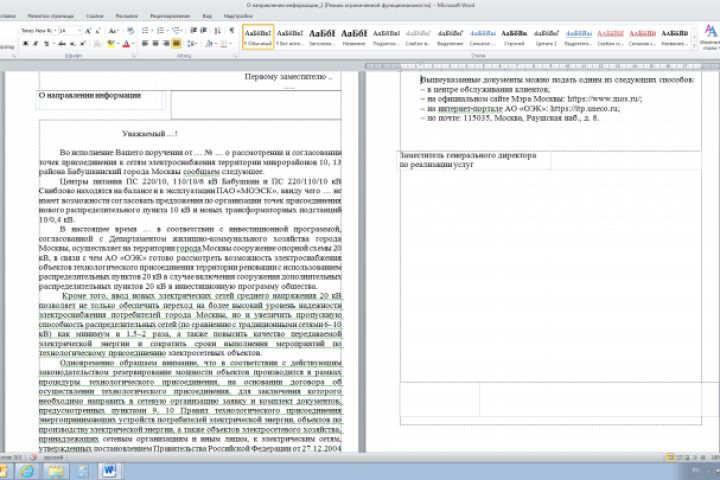This screenshot has height=480, width=720.
Task: Open Internet Explorer from taskbar
Action: (x=27, y=471)
